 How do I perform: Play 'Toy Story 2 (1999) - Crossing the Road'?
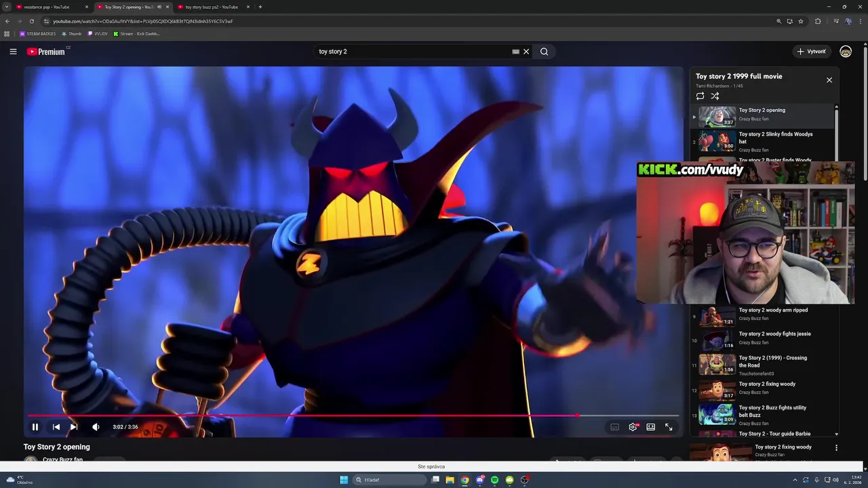[762, 365]
